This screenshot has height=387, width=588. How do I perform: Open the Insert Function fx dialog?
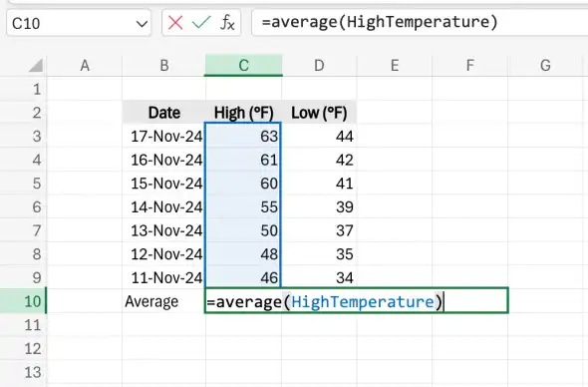227,23
